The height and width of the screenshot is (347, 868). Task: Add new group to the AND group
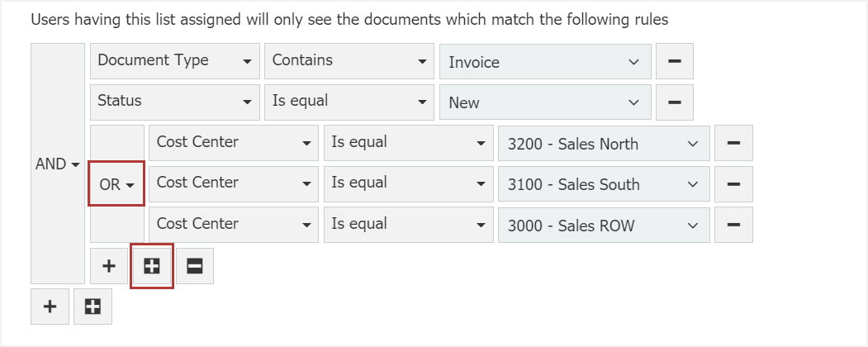coord(92,307)
